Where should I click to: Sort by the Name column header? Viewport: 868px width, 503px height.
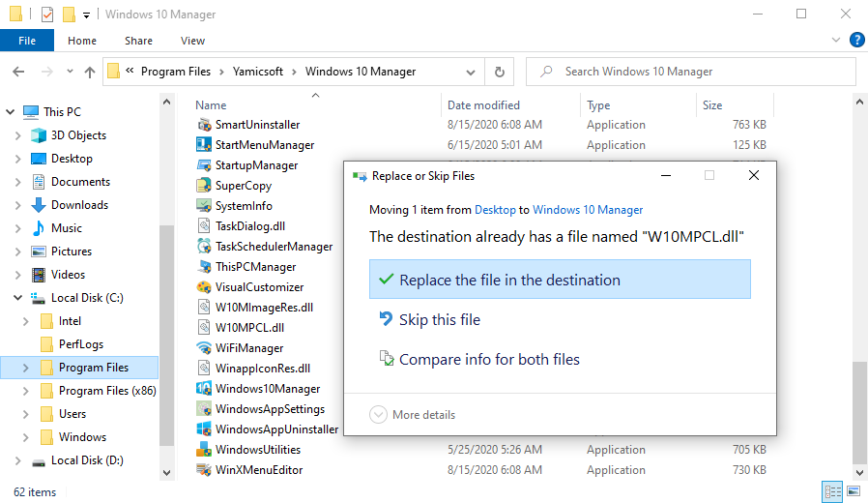pos(211,105)
